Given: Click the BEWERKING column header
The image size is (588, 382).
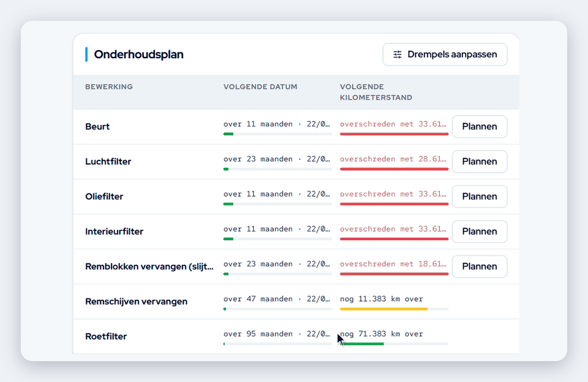Looking at the screenshot, I should [109, 87].
